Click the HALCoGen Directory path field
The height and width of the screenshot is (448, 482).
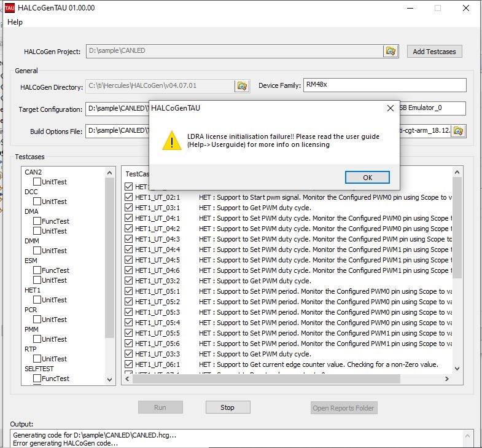(x=160, y=86)
